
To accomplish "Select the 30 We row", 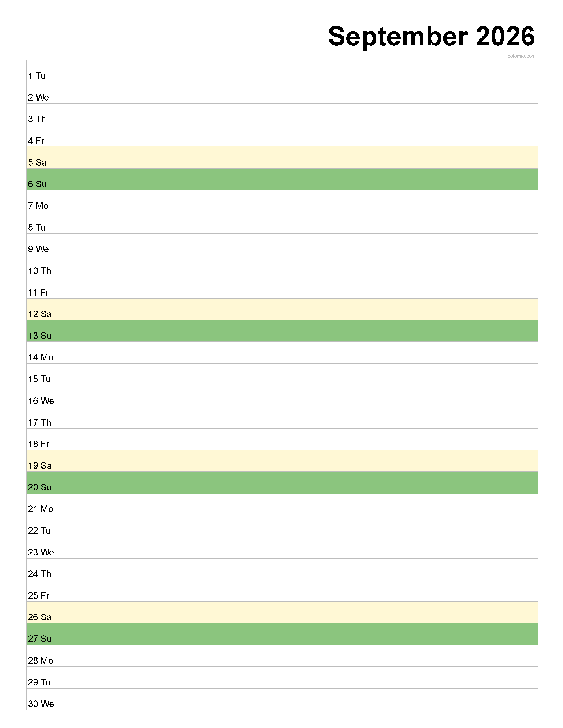I will pyautogui.click(x=282, y=699).
